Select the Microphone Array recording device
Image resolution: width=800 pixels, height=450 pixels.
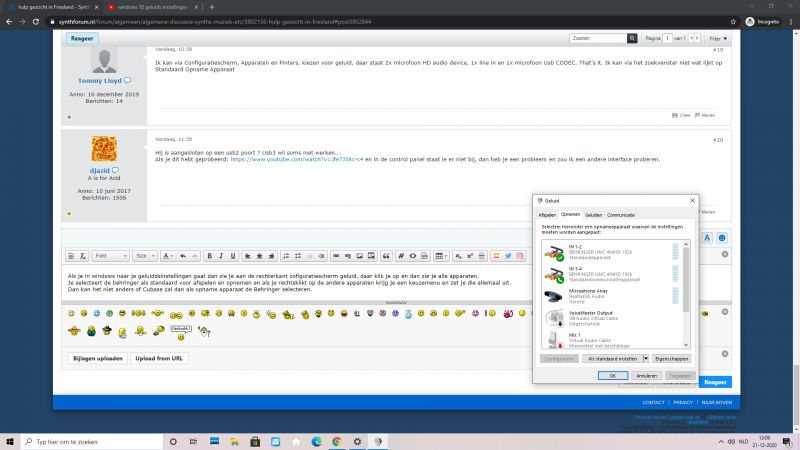[611, 296]
